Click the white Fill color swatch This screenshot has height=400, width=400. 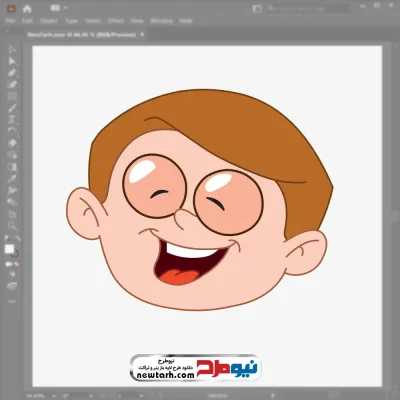10,249
